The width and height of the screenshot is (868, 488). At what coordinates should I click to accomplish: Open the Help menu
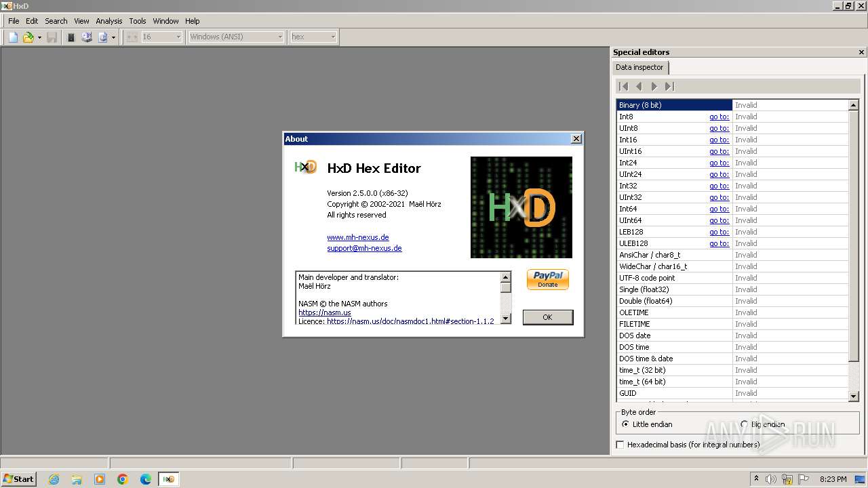pyautogui.click(x=193, y=21)
